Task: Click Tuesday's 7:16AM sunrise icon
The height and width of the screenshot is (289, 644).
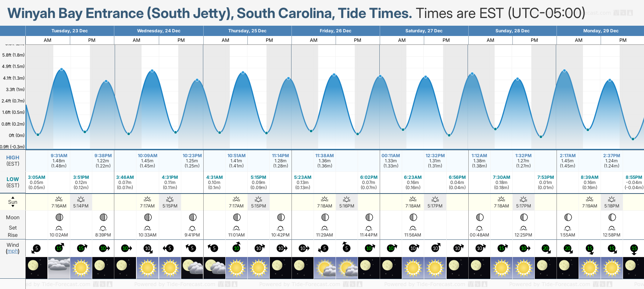Action: [x=59, y=199]
